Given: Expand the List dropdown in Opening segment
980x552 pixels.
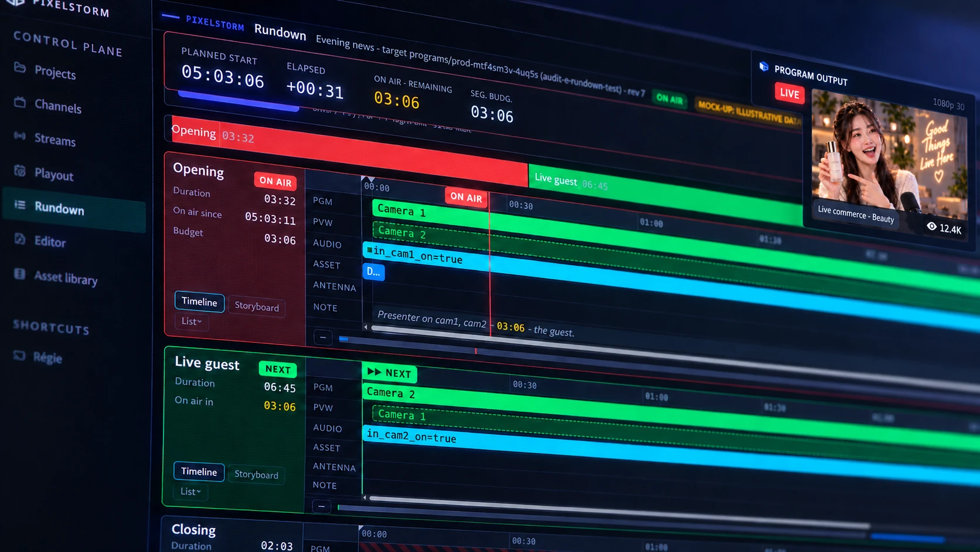Looking at the screenshot, I should pos(191,321).
